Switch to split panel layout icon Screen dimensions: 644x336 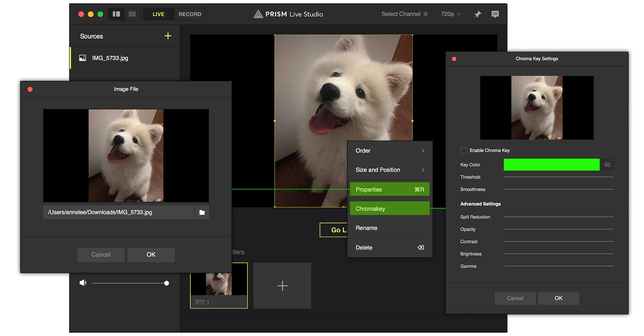click(116, 14)
